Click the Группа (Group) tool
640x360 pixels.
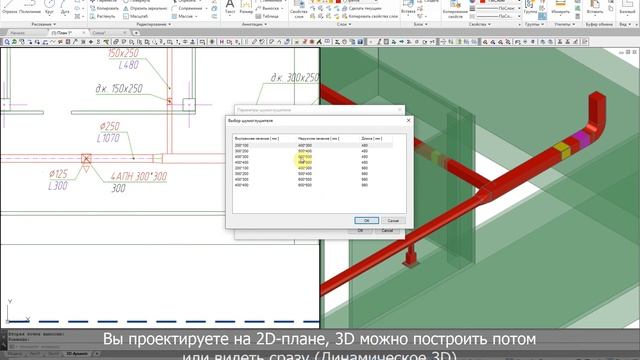coord(530,8)
